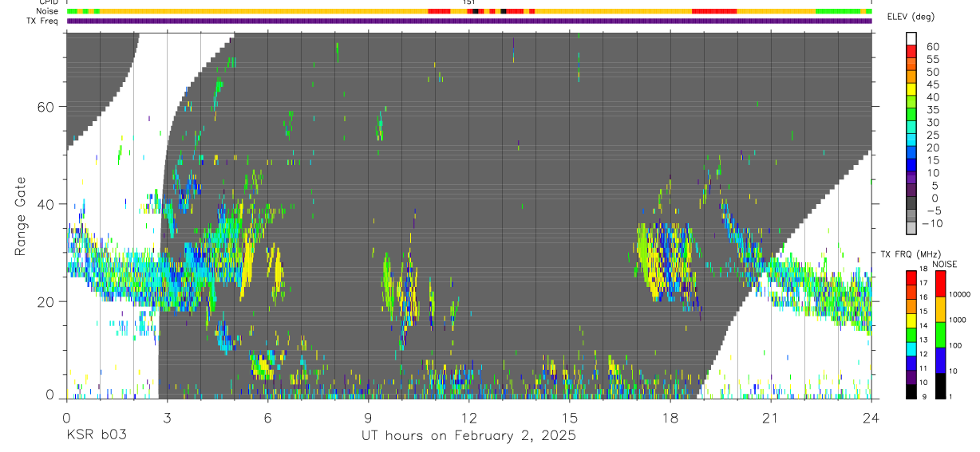Pick red NOISE swatch above 10000
Screen dimensions: 980x452
[940, 284]
